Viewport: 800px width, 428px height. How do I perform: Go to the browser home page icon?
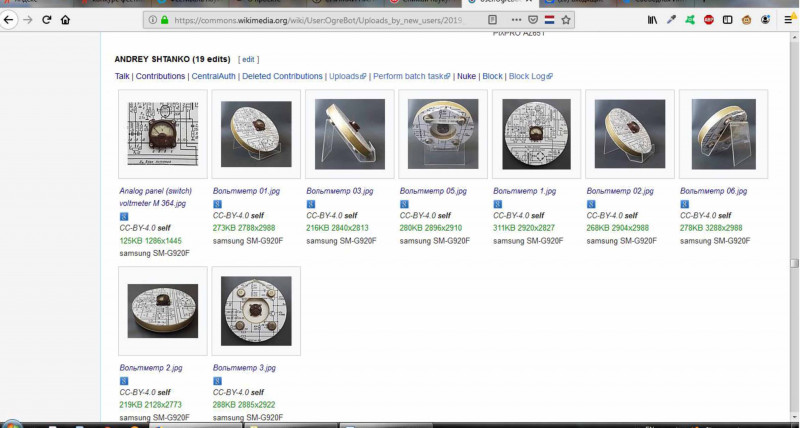65,20
